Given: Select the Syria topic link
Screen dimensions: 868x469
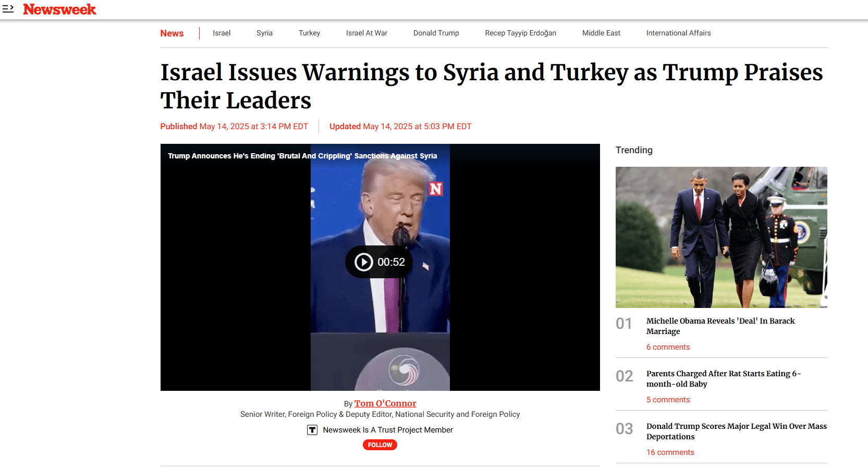Looking at the screenshot, I should [x=264, y=33].
